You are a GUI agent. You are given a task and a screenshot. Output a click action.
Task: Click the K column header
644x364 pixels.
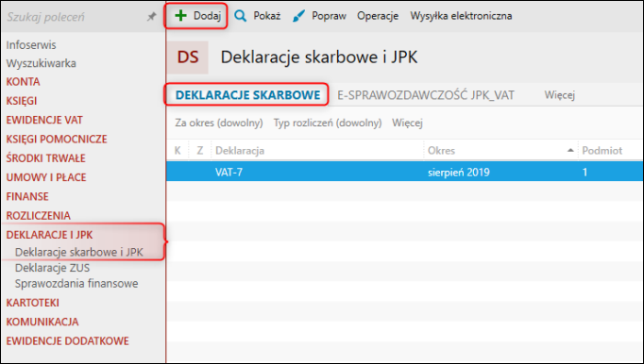coord(178,151)
